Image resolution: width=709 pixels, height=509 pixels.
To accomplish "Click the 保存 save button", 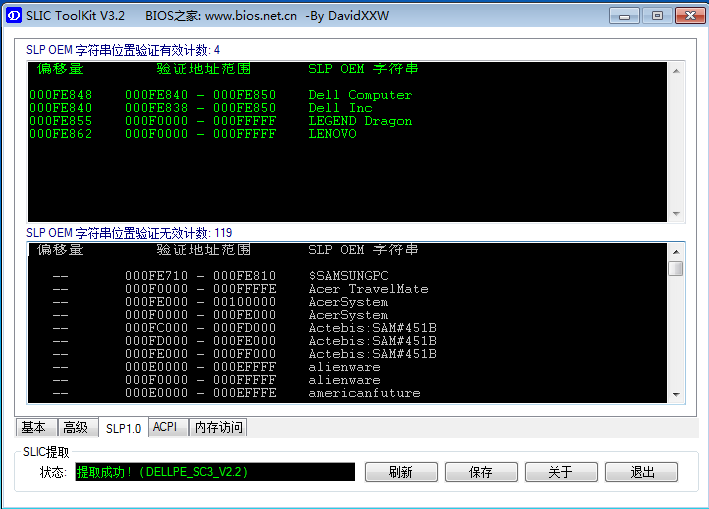I will pyautogui.click(x=481, y=472).
